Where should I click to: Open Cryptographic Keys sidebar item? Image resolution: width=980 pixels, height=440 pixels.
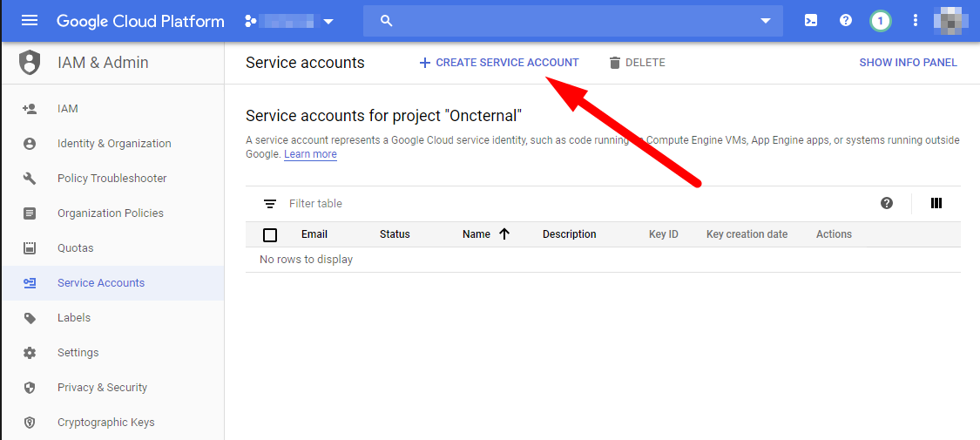point(105,423)
